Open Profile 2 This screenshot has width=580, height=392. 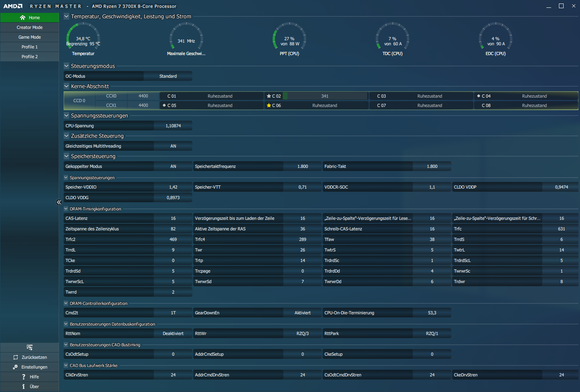click(30, 57)
